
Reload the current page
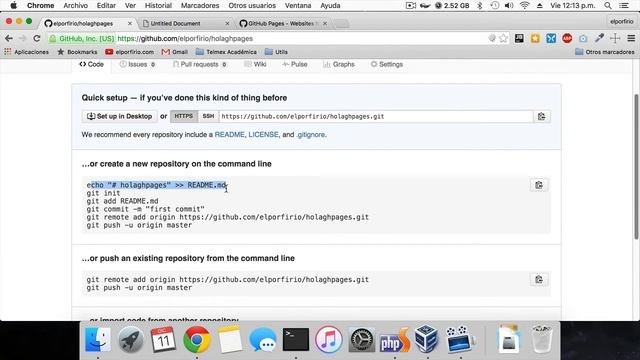click(37, 38)
